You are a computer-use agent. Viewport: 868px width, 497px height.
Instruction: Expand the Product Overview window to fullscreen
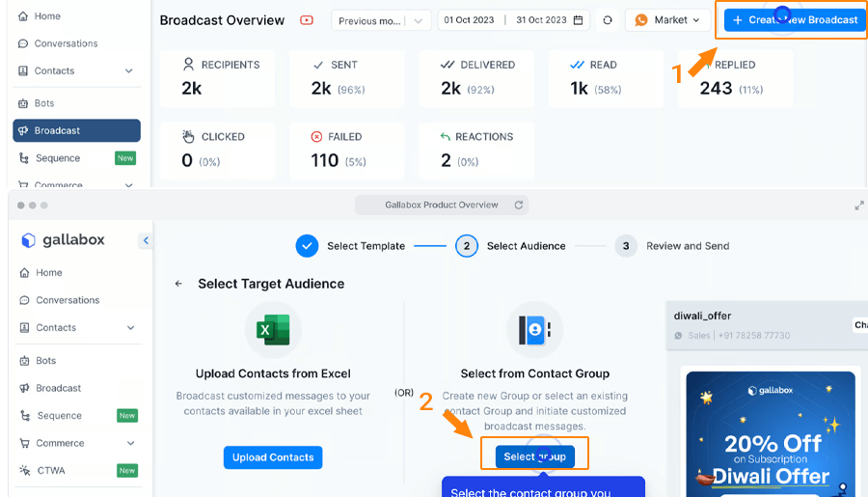tap(859, 206)
